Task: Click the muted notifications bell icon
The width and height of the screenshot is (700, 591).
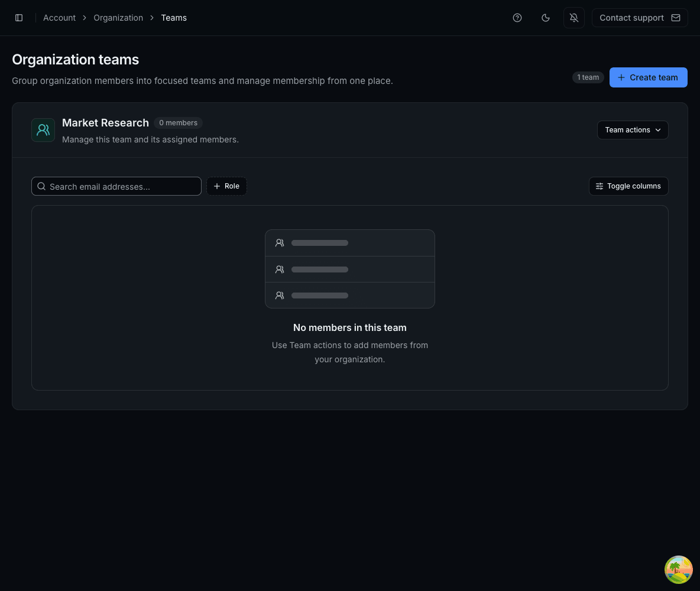Action: click(x=573, y=18)
